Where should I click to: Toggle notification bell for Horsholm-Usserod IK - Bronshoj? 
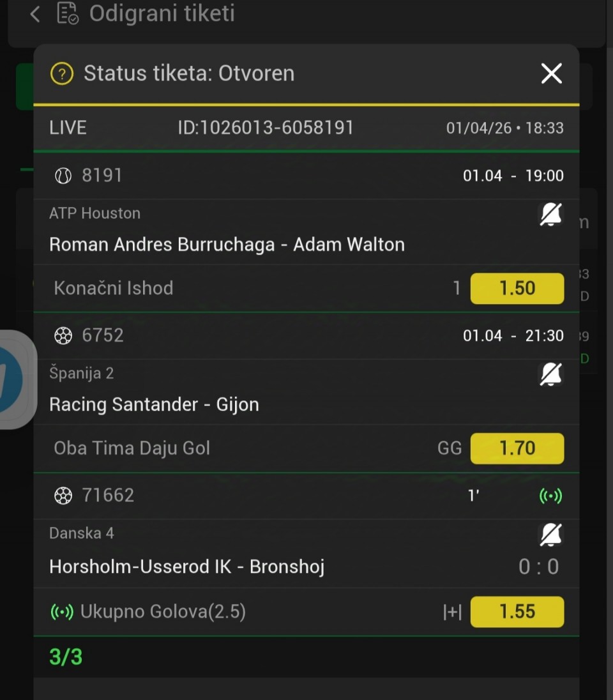point(551,535)
